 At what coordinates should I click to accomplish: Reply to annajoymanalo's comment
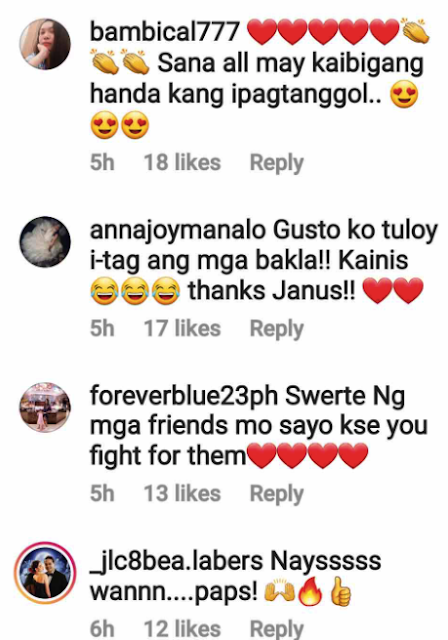click(x=277, y=329)
